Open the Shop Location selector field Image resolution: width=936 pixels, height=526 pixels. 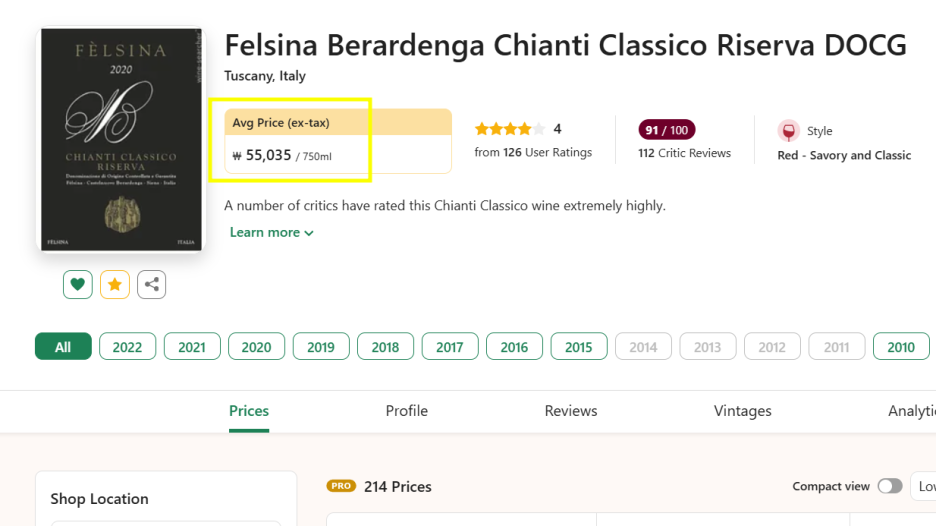(166, 524)
